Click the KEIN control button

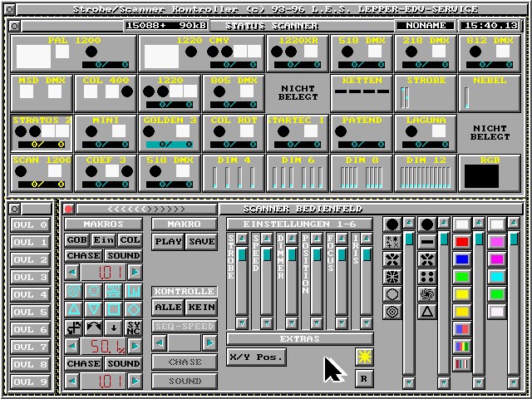coord(201,307)
